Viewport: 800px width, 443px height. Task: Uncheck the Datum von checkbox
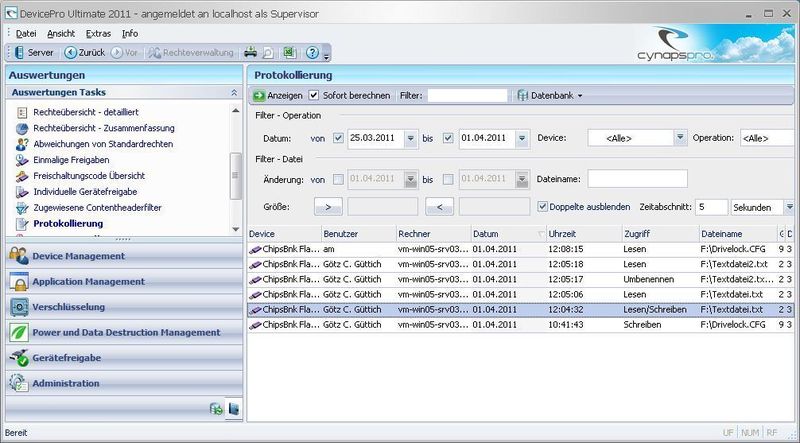tap(338, 138)
